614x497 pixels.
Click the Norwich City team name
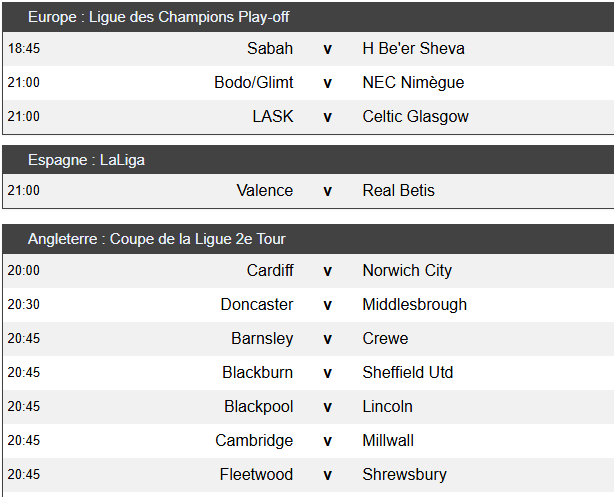407,271
